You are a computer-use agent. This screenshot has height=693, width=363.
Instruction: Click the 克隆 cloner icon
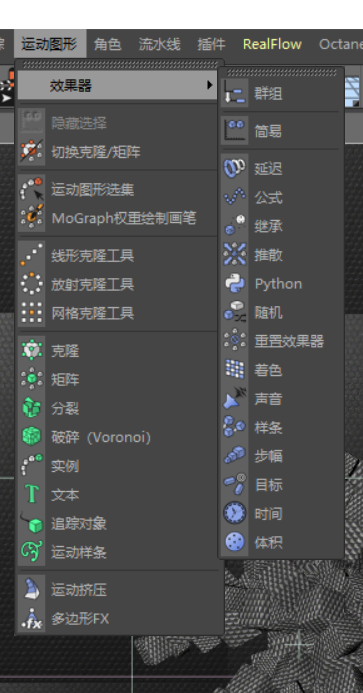point(32,351)
